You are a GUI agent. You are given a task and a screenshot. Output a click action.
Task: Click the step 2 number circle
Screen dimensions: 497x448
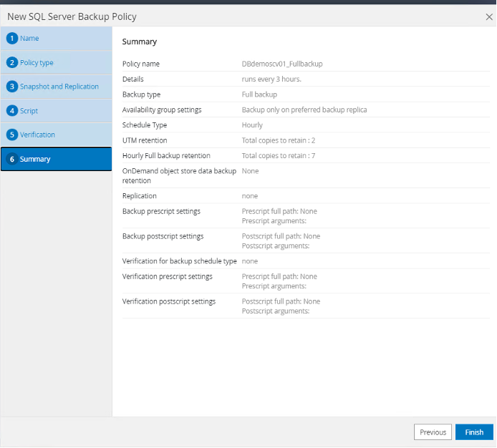[12, 62]
